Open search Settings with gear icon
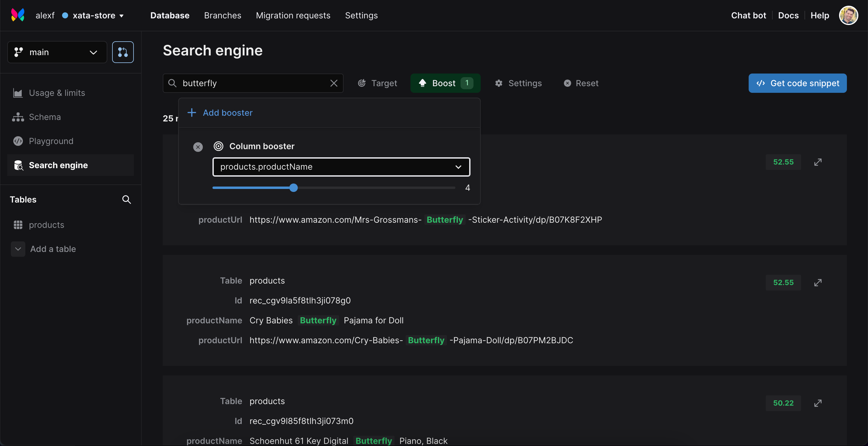 click(518, 83)
